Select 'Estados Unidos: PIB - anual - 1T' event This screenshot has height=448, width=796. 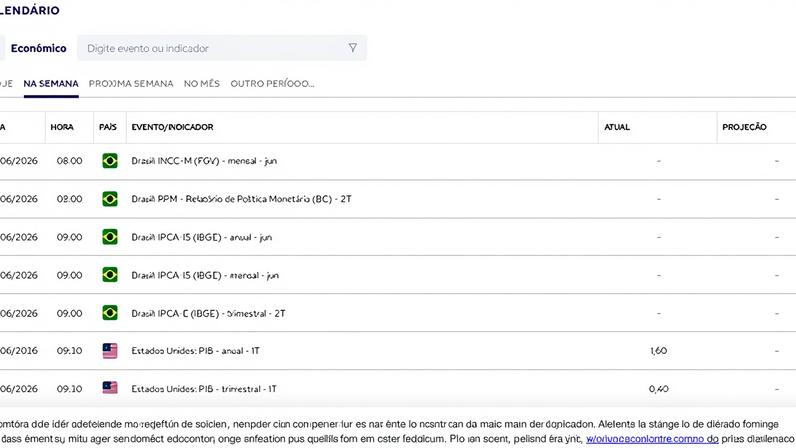(x=195, y=351)
